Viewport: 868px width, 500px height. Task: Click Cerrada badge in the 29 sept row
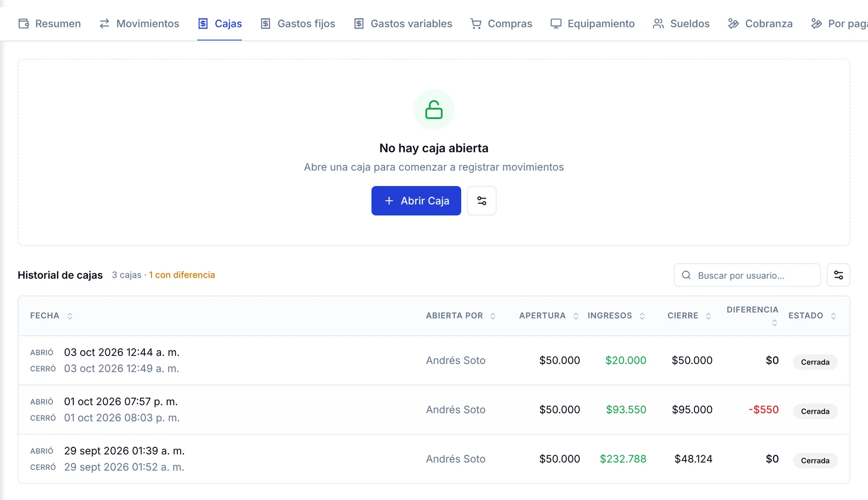[815, 461]
